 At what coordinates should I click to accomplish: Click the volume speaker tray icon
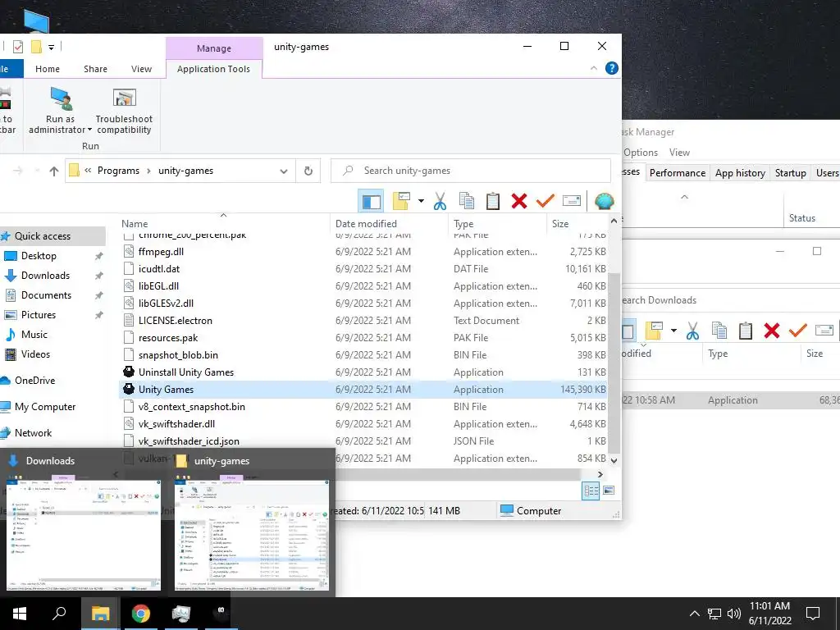click(734, 614)
